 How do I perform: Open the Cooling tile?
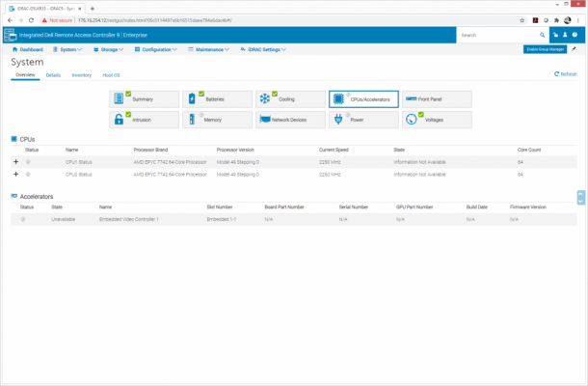290,99
